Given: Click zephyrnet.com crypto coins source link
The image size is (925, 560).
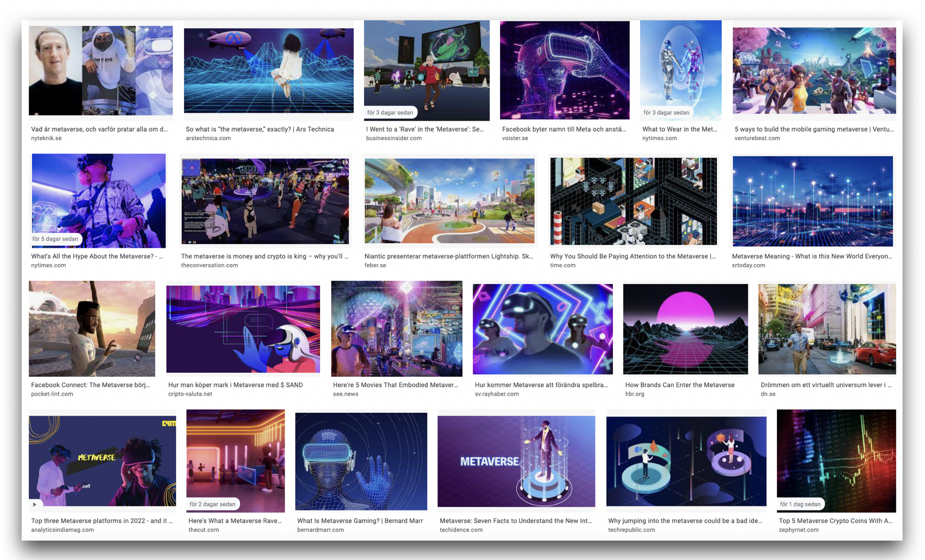Looking at the screenshot, I should 798,530.
